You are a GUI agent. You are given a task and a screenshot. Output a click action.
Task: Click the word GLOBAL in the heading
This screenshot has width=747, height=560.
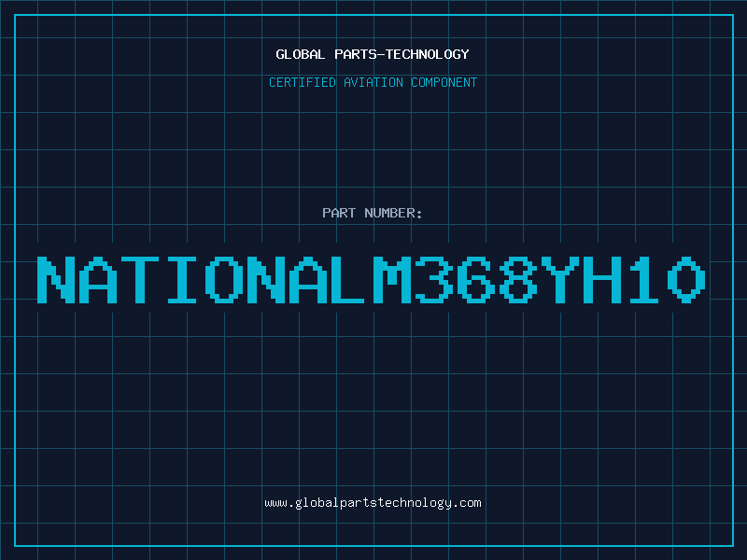[x=300, y=54]
